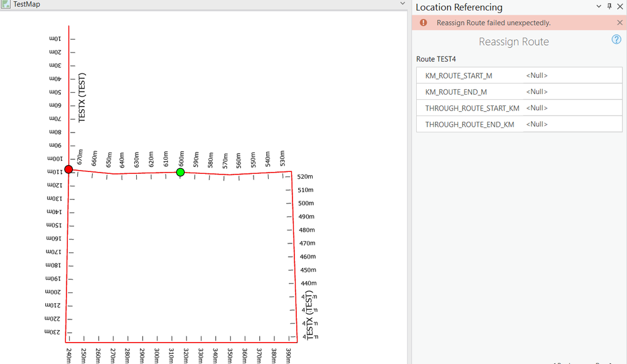Image resolution: width=627 pixels, height=364 pixels.
Task: Click the 440m measure label on map
Action: (309, 283)
